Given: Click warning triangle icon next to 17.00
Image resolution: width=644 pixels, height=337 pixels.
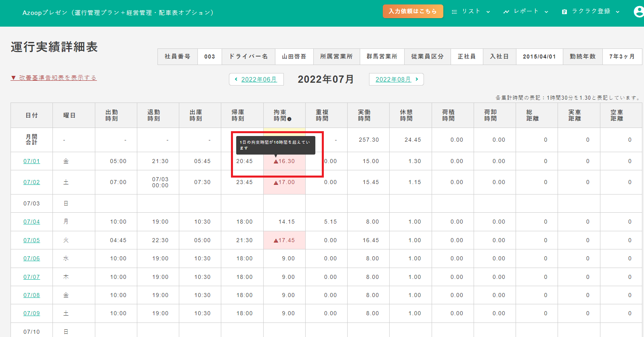Looking at the screenshot, I should (x=276, y=183).
